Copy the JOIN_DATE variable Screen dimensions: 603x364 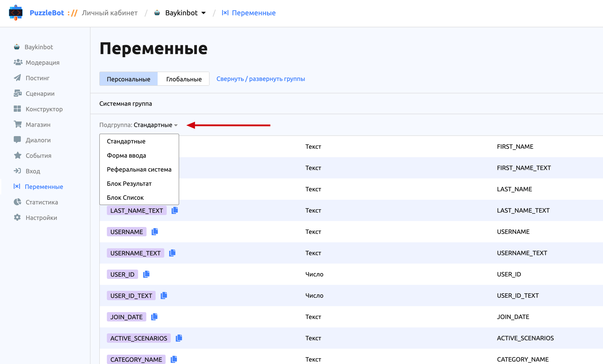pos(154,317)
